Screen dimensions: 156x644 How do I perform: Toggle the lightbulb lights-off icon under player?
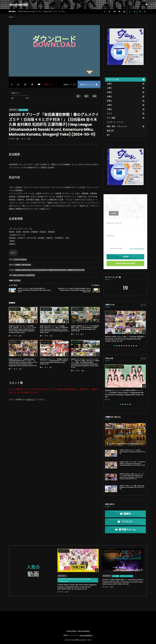pos(12,85)
